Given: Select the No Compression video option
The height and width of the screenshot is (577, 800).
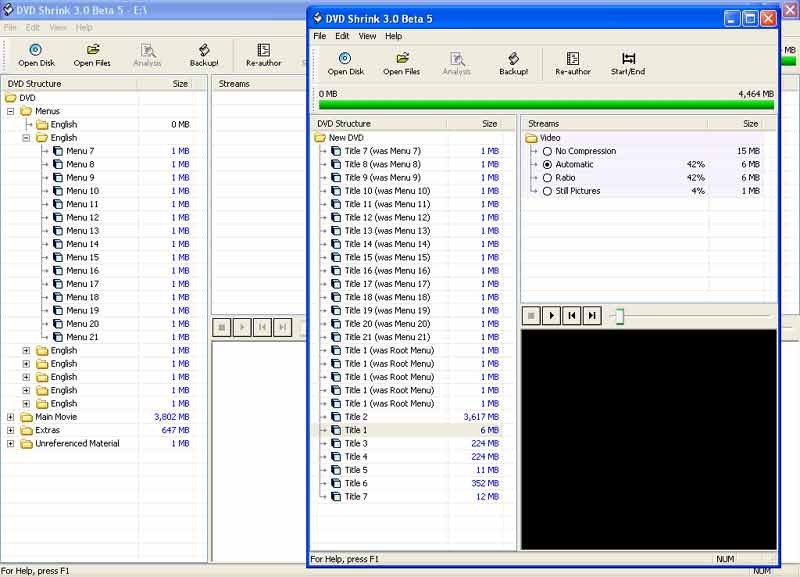Looking at the screenshot, I should pyautogui.click(x=547, y=151).
